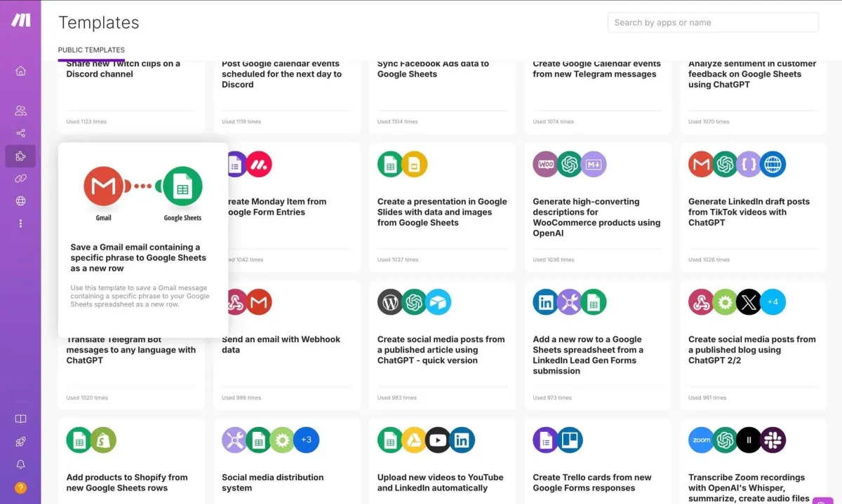
Task: Click the Zoom icon on Transcribe recordings card
Action: point(702,440)
